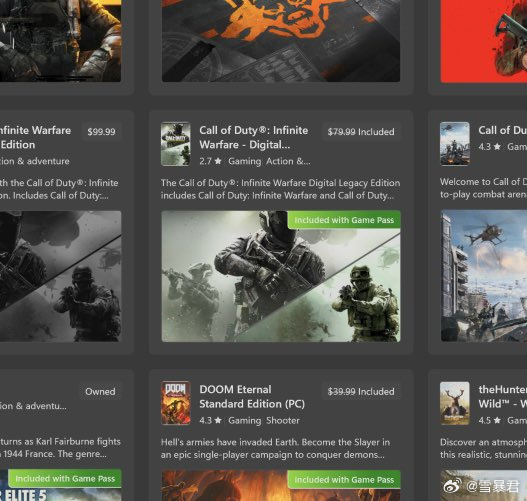Image resolution: width=527 pixels, height=501 pixels.
Task: Click the Owned status badge
Action: pyautogui.click(x=100, y=391)
